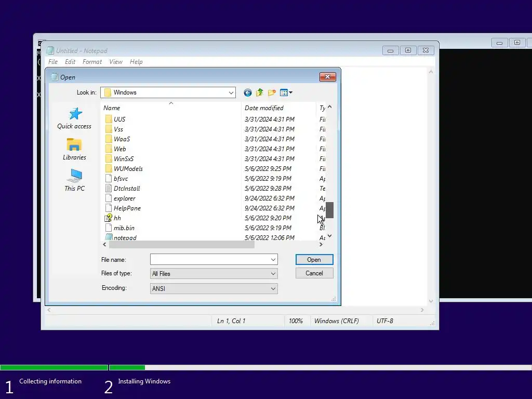Click "Windows (CRLF)" in Notepad status bar
Screen dimensions: 532x399
336,321
